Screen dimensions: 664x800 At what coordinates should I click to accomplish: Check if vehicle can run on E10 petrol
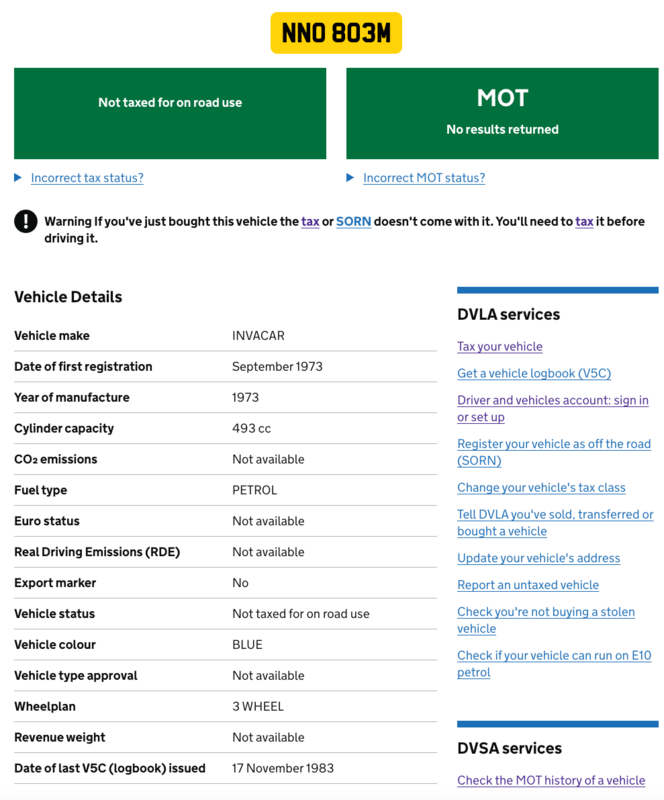pyautogui.click(x=553, y=656)
